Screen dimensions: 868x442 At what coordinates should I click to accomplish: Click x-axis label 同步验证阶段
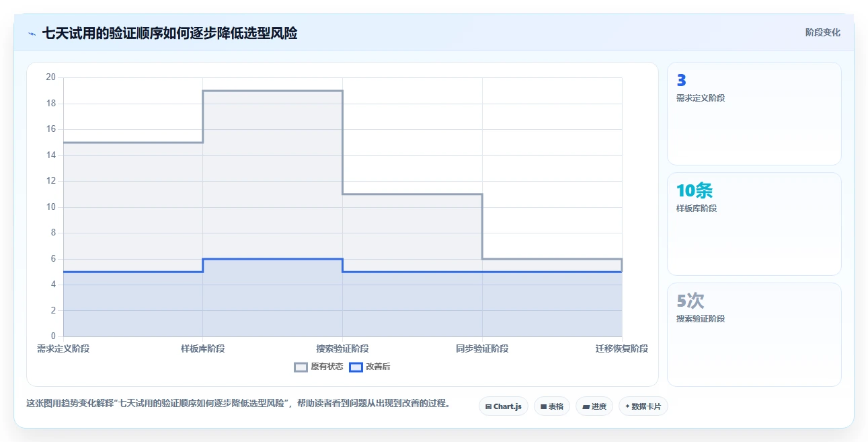click(x=482, y=348)
